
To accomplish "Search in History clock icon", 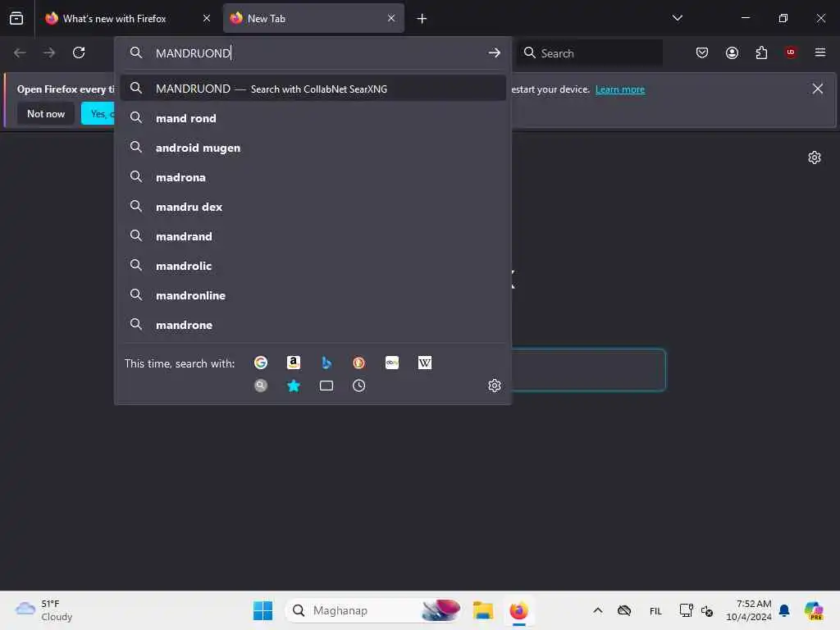I will tap(359, 386).
